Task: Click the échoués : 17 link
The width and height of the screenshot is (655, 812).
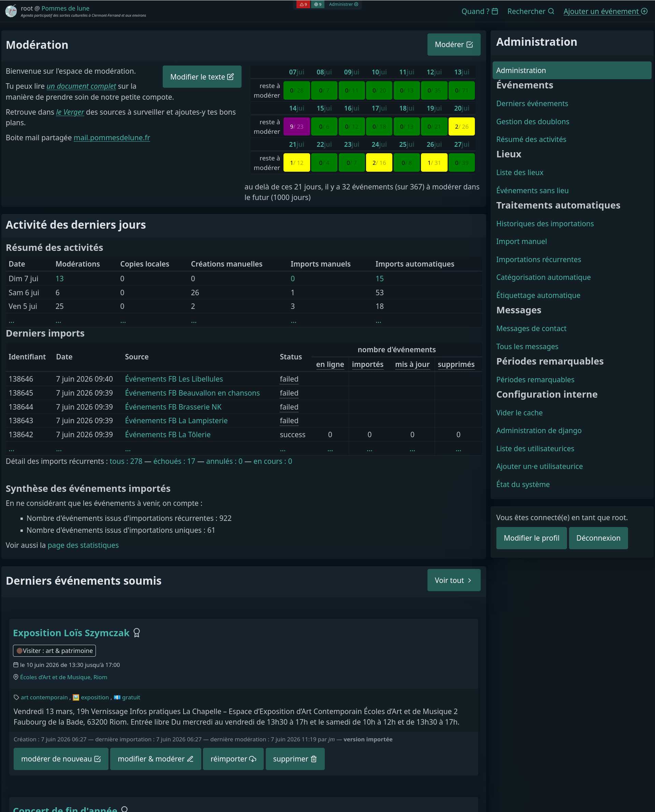Action: point(174,461)
